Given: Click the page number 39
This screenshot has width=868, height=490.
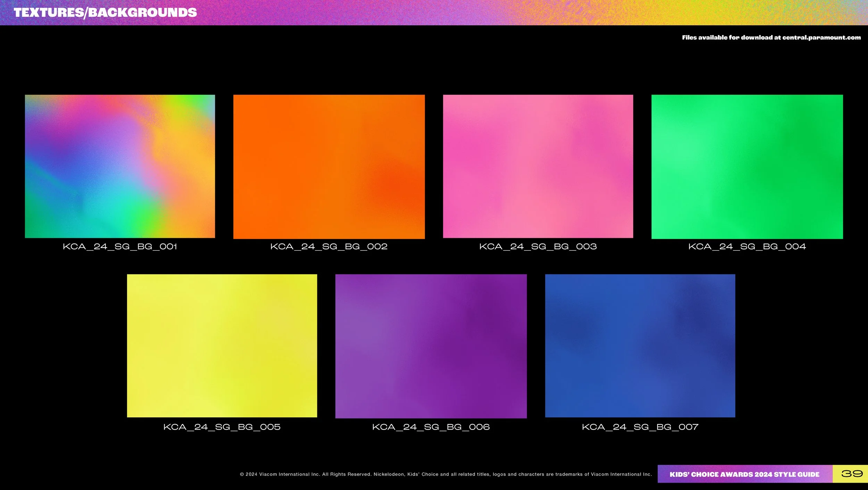Looking at the screenshot, I should pyautogui.click(x=852, y=474).
